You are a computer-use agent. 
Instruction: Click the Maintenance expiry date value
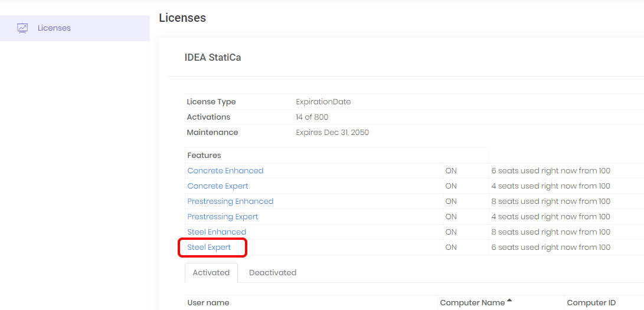[332, 133]
